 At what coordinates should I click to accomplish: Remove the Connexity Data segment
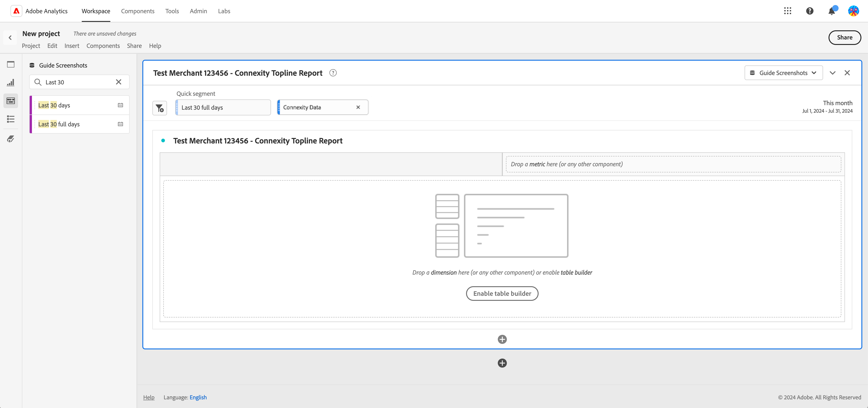point(358,107)
